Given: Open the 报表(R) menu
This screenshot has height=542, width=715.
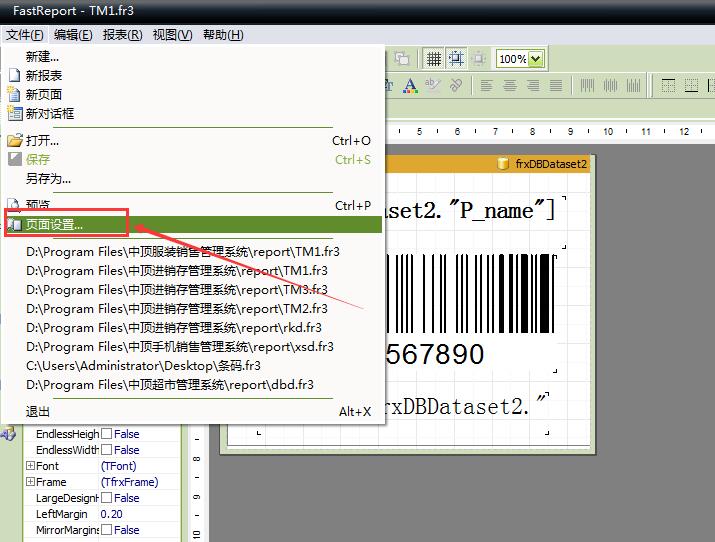Looking at the screenshot, I should (x=122, y=35).
